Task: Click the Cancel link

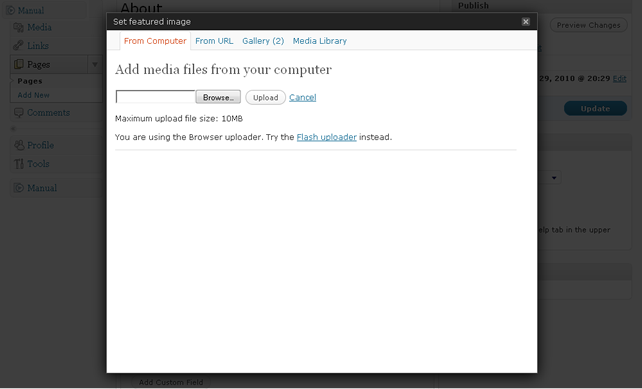Action: coord(303,97)
